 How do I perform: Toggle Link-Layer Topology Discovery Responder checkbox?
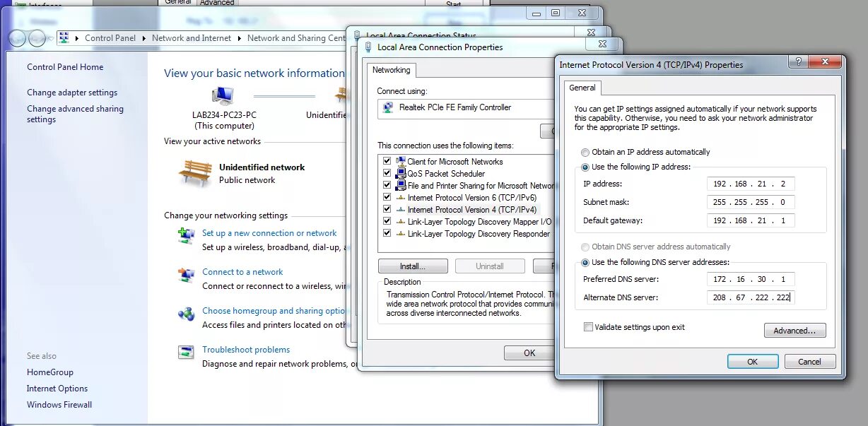tap(387, 233)
